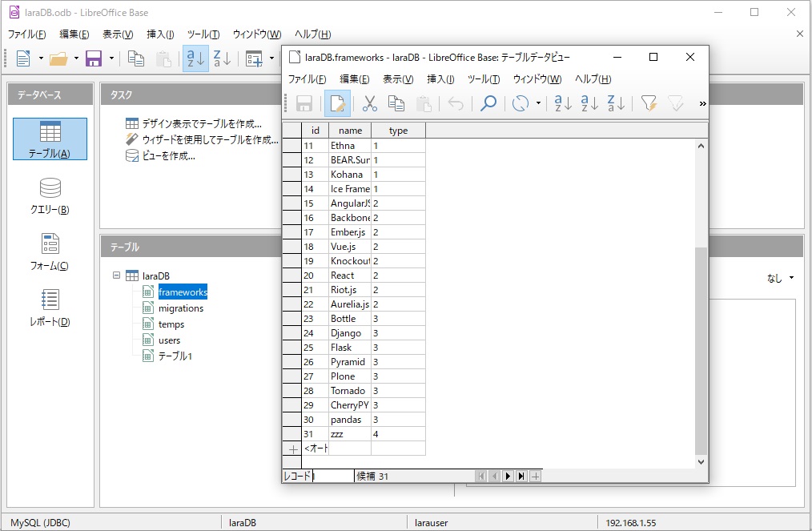Click the Cut scissors icon
The width and height of the screenshot is (812, 531).
point(369,103)
